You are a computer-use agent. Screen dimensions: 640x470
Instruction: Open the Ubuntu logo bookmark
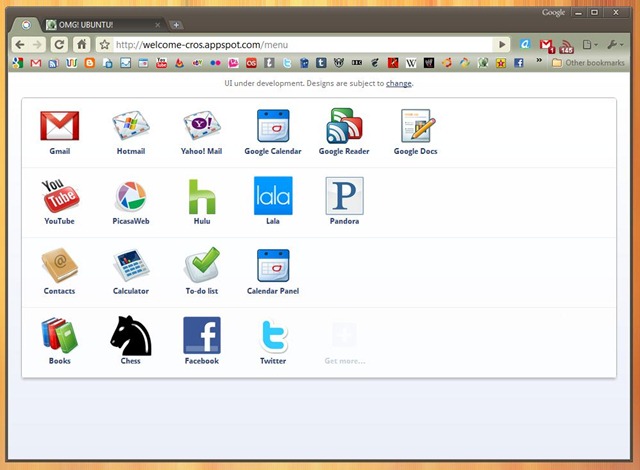click(447, 63)
